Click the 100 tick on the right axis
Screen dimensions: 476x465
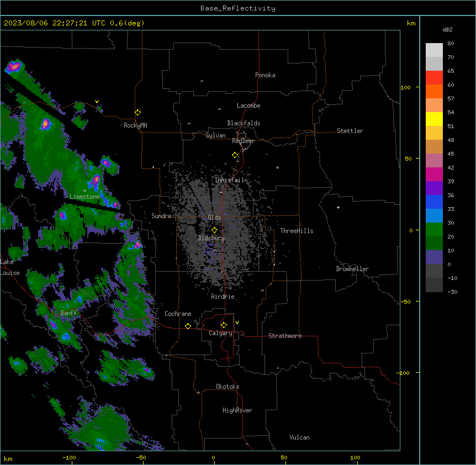click(406, 87)
